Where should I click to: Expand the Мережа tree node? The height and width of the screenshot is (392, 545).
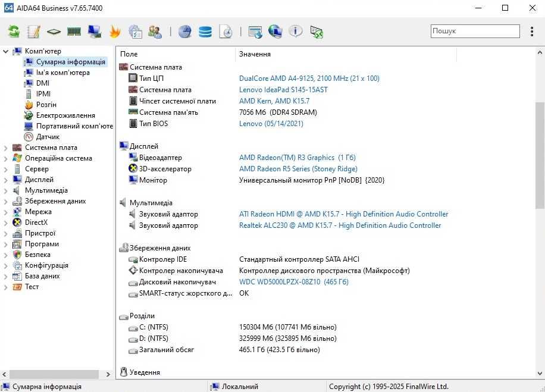click(x=5, y=212)
